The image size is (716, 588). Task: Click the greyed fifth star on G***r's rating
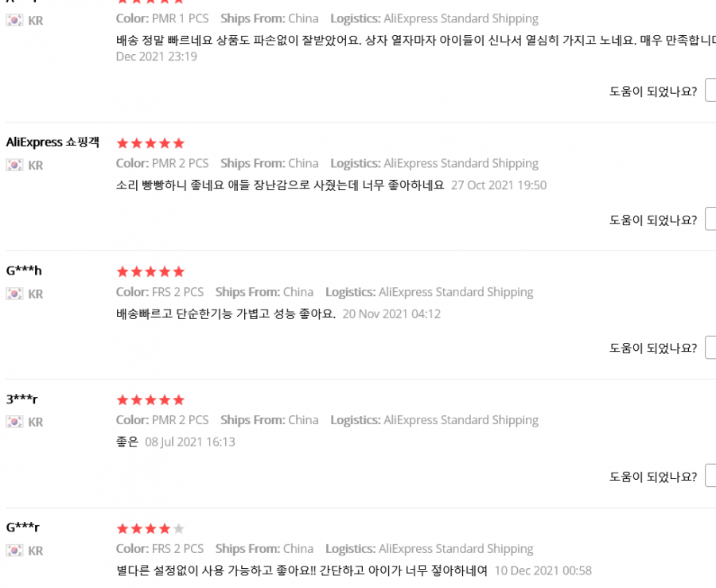[x=179, y=528]
